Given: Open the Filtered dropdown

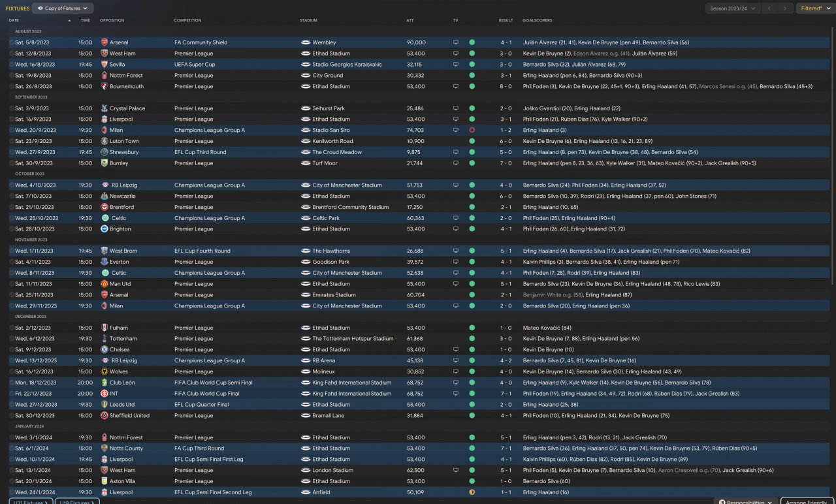Looking at the screenshot, I should click(814, 8).
